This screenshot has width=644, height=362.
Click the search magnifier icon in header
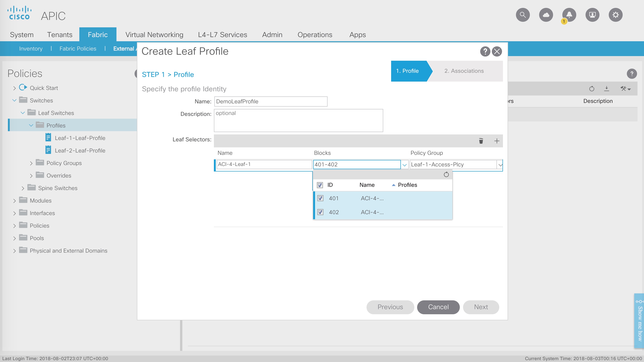tap(522, 15)
